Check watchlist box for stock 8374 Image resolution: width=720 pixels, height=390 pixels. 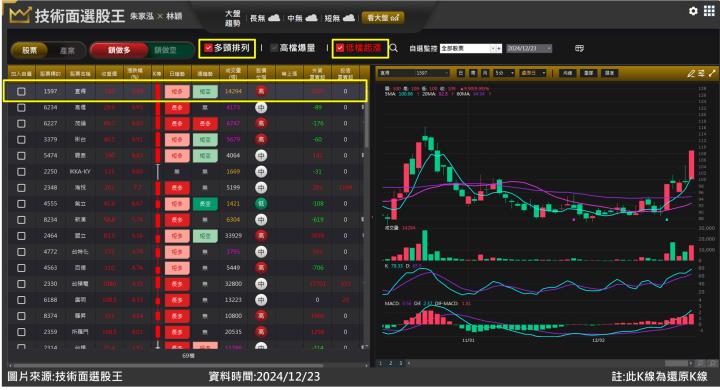tap(21, 316)
